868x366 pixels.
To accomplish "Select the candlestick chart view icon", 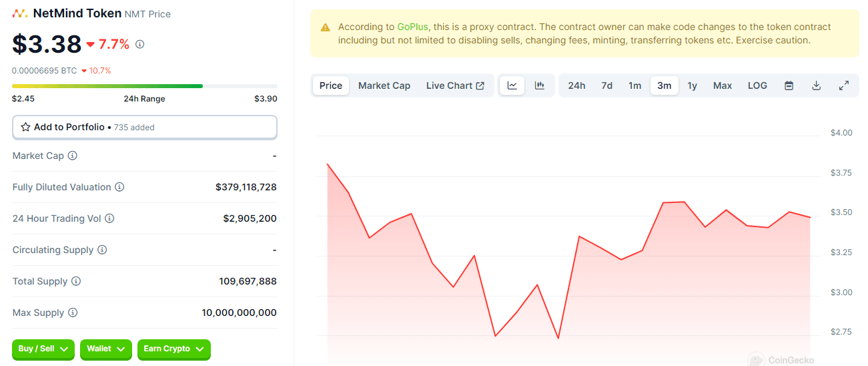I will tap(540, 85).
